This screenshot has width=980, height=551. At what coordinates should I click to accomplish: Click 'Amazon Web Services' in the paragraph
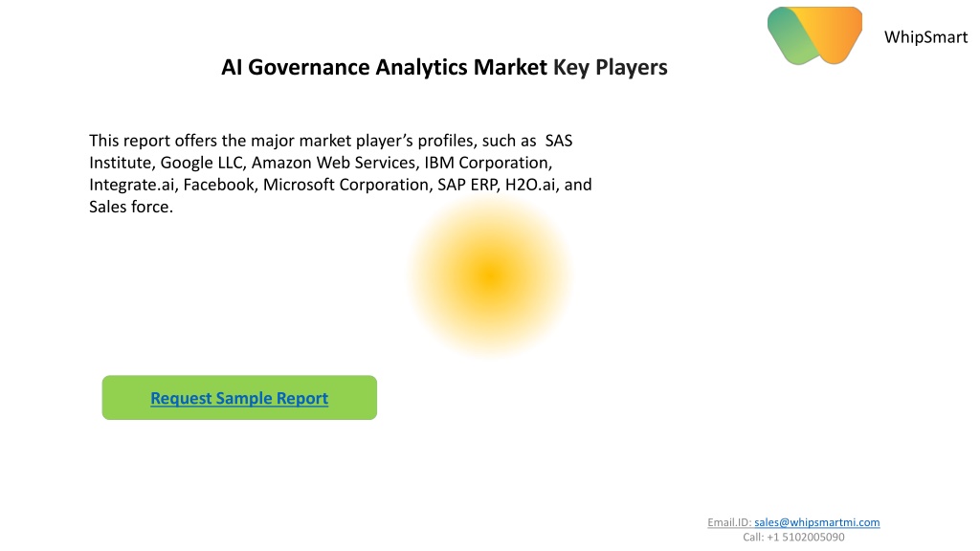[334, 163]
